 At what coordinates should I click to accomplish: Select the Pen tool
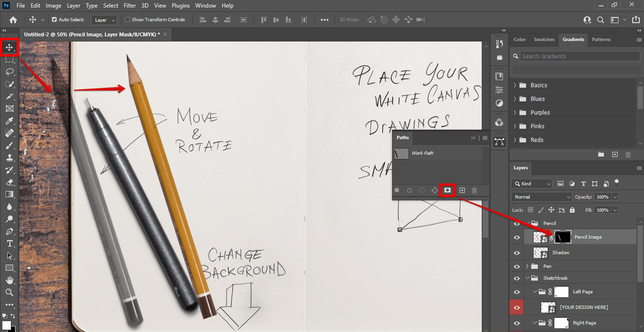[9, 232]
